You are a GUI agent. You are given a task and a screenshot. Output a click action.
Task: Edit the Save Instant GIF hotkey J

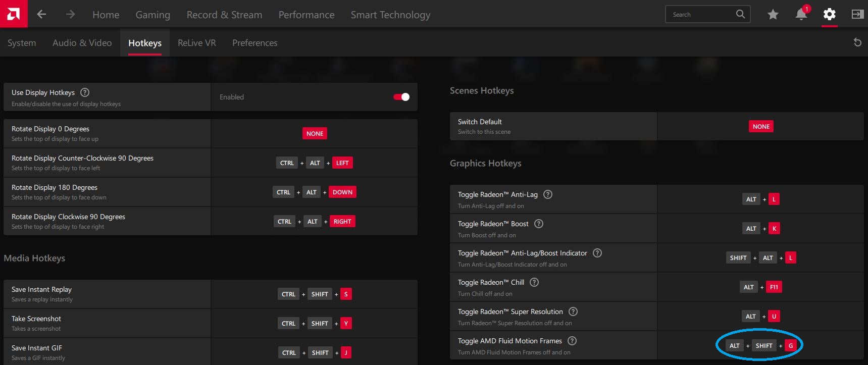(x=315, y=352)
